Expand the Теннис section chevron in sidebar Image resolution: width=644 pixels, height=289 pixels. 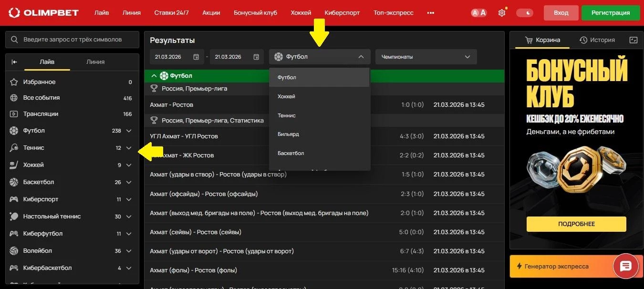click(129, 148)
